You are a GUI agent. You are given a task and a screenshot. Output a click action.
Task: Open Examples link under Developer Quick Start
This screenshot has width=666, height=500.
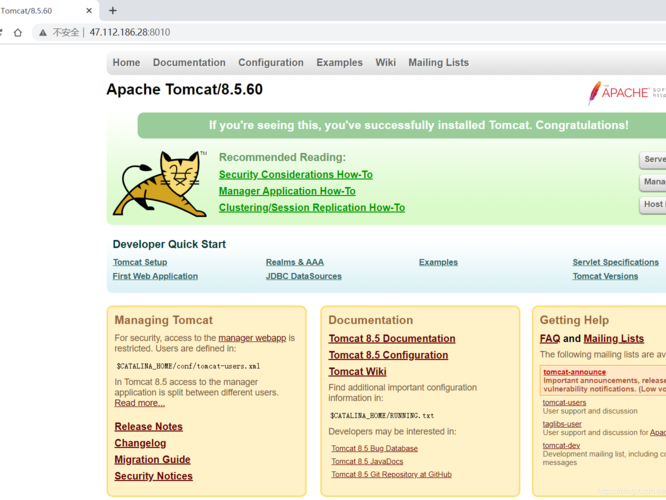point(438,262)
